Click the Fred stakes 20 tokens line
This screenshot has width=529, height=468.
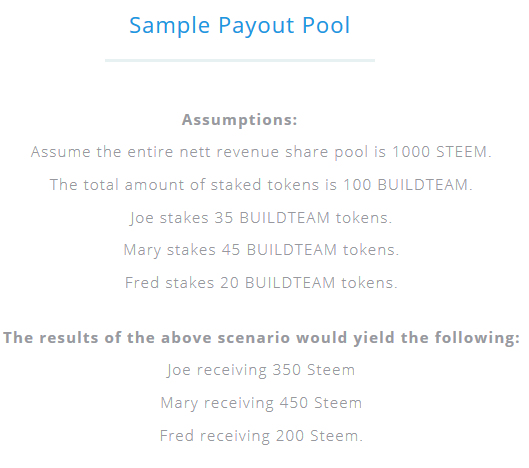point(261,283)
